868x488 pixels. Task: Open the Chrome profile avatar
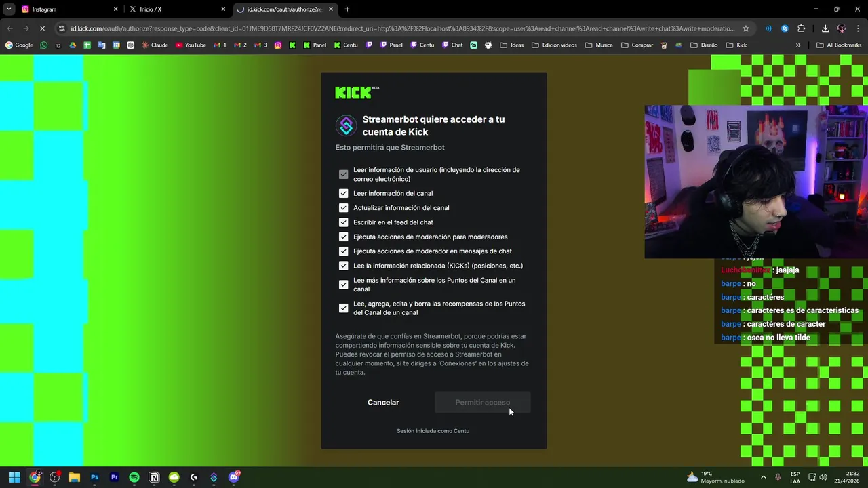coord(842,28)
